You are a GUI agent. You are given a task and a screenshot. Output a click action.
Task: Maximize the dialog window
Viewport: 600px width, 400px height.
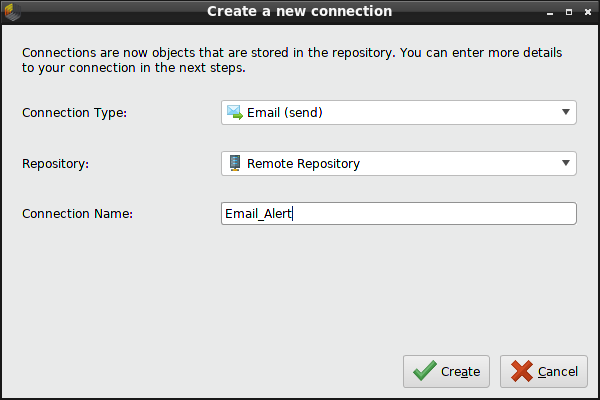(x=569, y=13)
